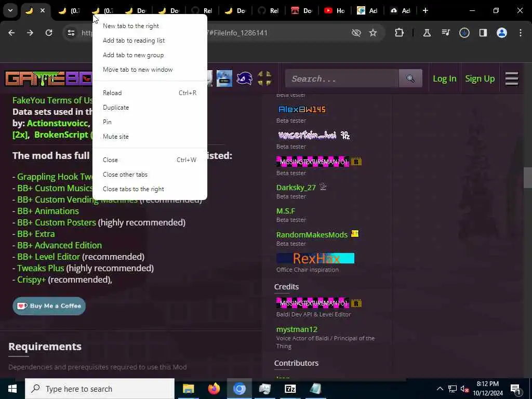Select Move tab to new window
Image resolution: width=532 pixels, height=399 pixels.
click(150, 70)
